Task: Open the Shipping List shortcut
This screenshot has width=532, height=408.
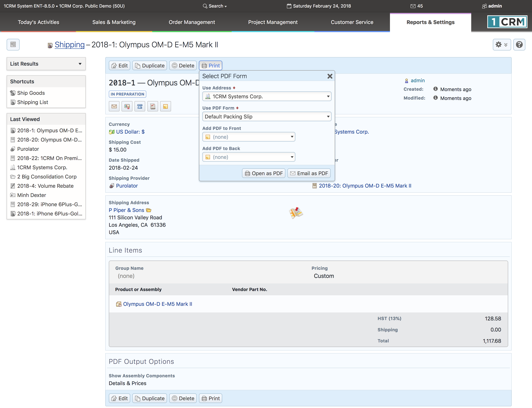Action: click(x=33, y=102)
